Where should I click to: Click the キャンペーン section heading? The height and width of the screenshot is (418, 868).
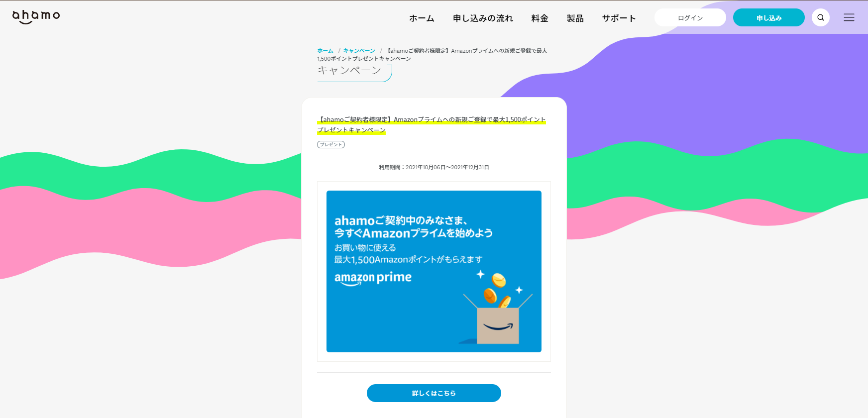(x=350, y=71)
